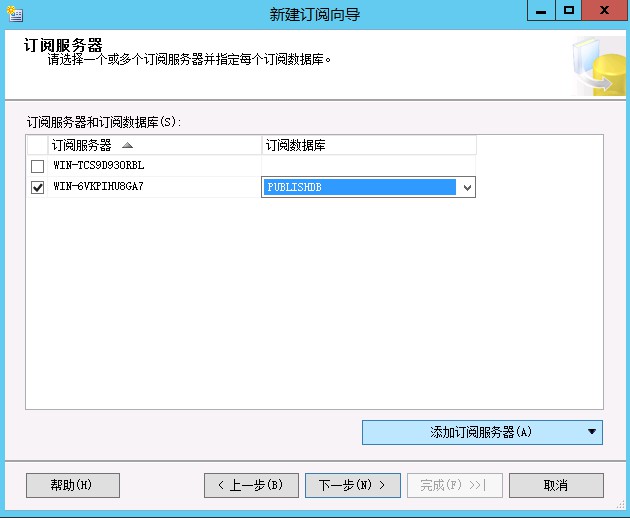Proceed with 下一步(N) button

pos(352,485)
